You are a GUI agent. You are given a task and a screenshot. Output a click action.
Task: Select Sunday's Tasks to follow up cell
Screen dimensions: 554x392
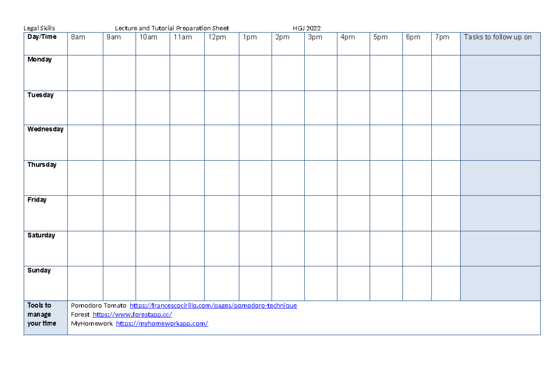(x=500, y=283)
